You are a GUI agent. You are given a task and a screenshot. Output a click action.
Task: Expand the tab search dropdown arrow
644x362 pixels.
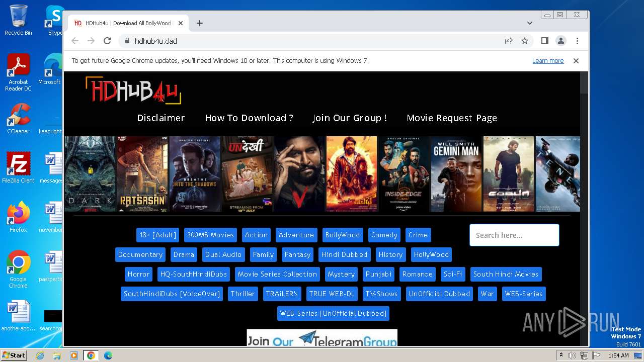[529, 23]
